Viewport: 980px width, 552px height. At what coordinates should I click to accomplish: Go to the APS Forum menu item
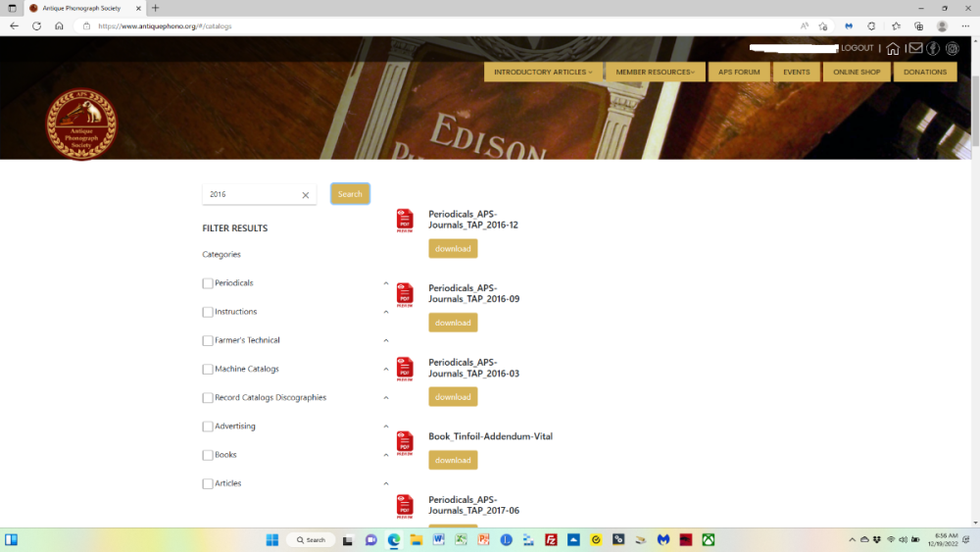[x=739, y=72]
